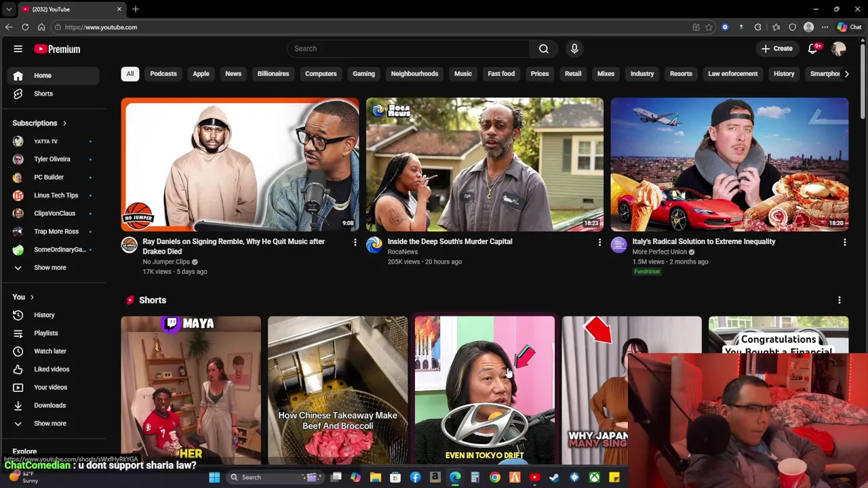The height and width of the screenshot is (488, 868).
Task: Play the Ray Daniels video thumbnail
Action: point(240,165)
